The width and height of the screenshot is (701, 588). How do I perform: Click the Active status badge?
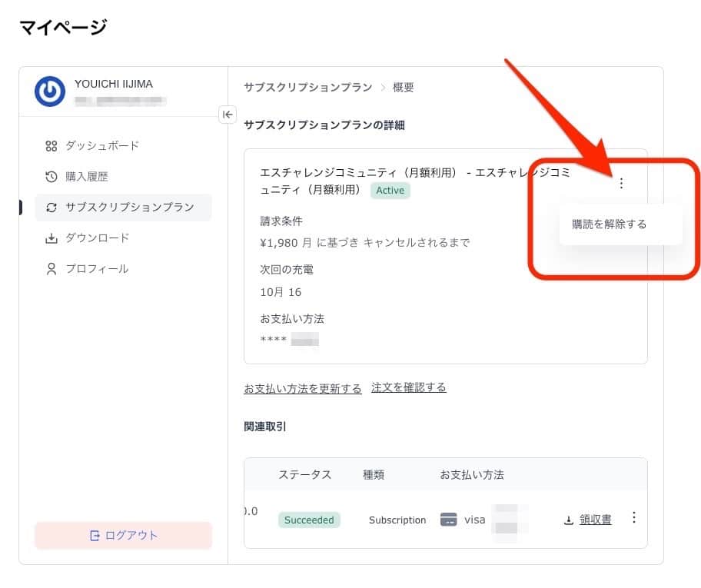[x=390, y=191]
